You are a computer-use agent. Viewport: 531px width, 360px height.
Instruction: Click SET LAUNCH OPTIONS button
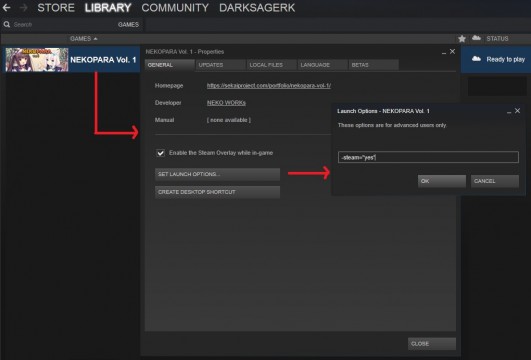pyautogui.click(x=217, y=174)
